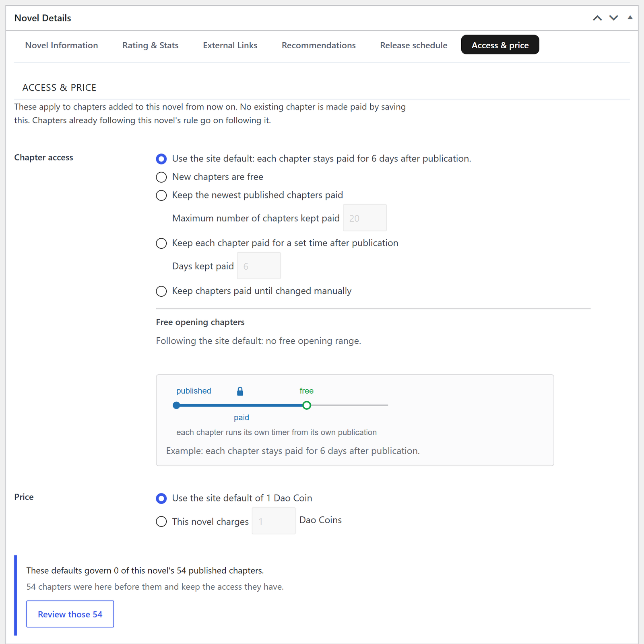Click the 'Following the site default' text
The height and width of the screenshot is (644, 644).
258,341
